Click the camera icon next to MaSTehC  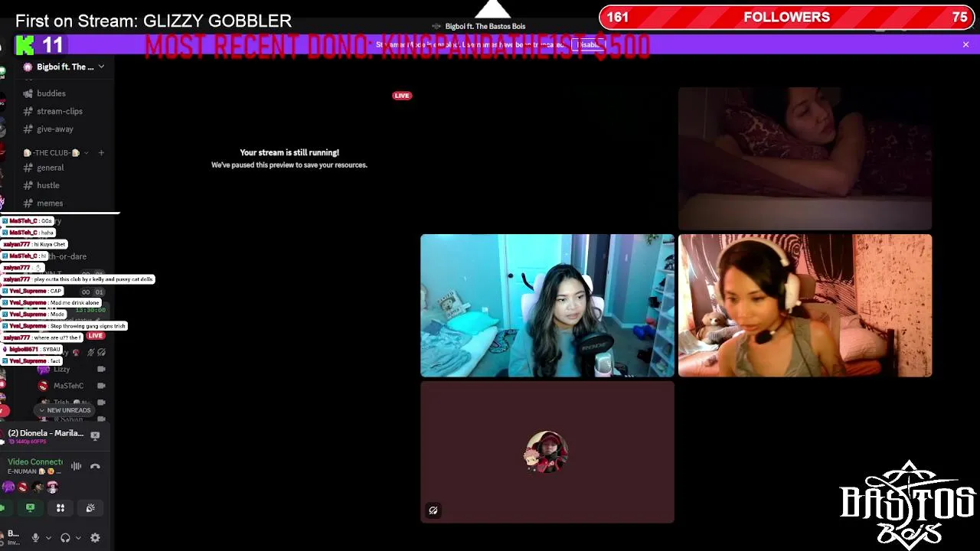coord(101,386)
